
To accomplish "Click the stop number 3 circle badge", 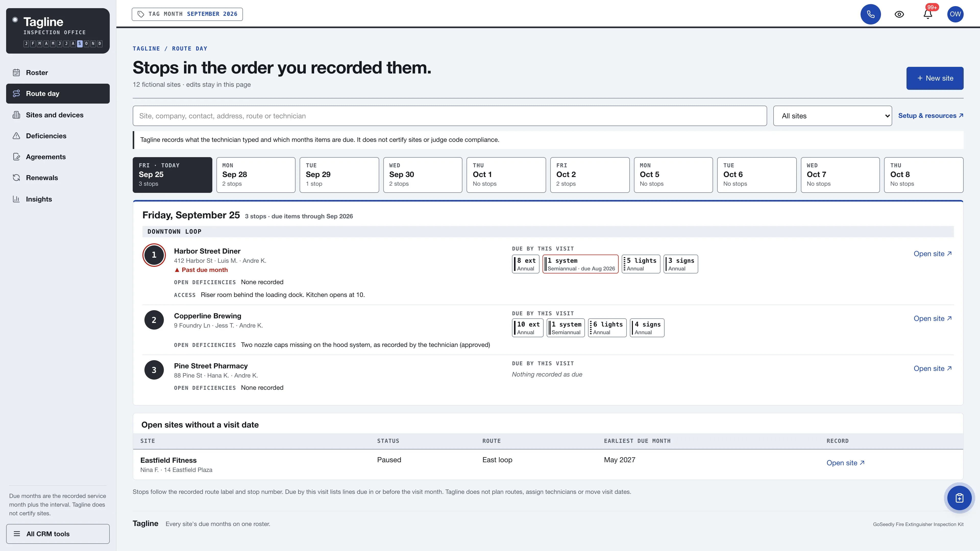I will (154, 370).
